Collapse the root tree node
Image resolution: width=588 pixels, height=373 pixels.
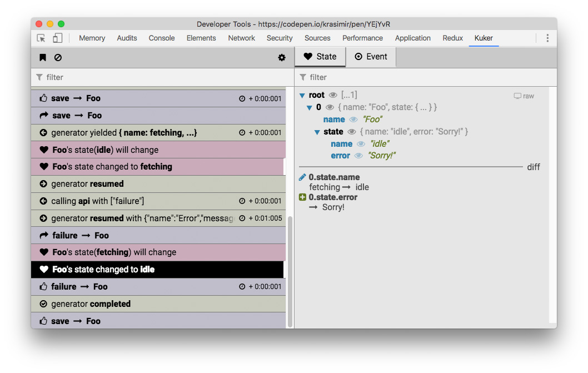coord(302,96)
